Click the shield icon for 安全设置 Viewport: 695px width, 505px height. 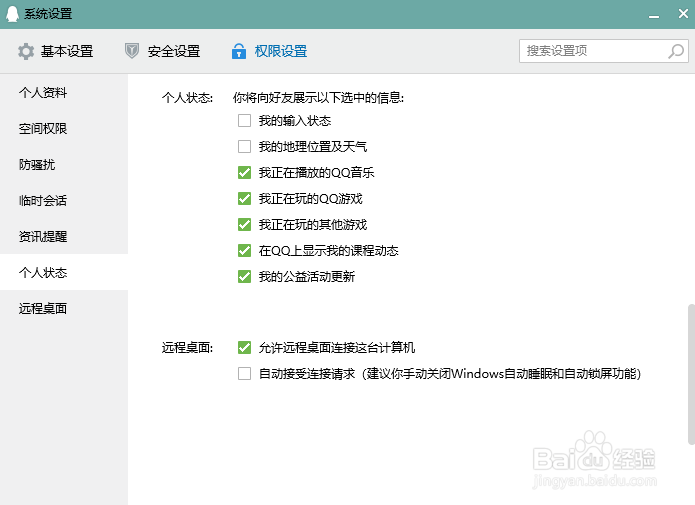click(132, 51)
